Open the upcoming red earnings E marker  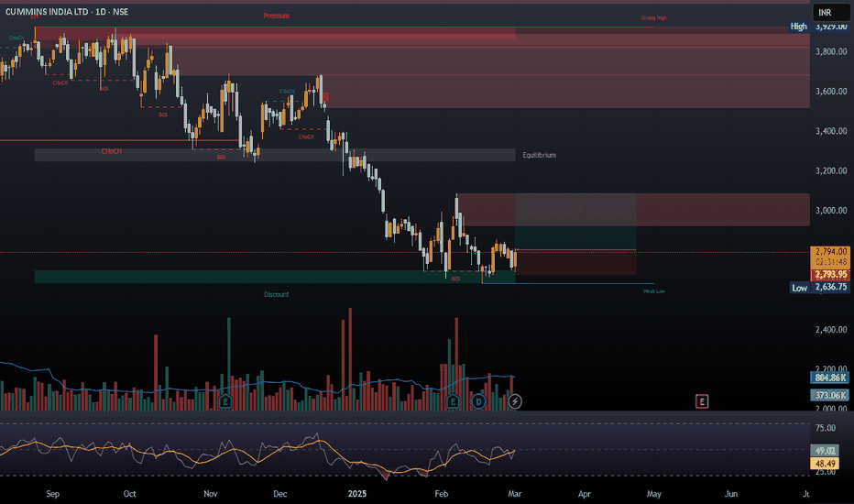702,402
